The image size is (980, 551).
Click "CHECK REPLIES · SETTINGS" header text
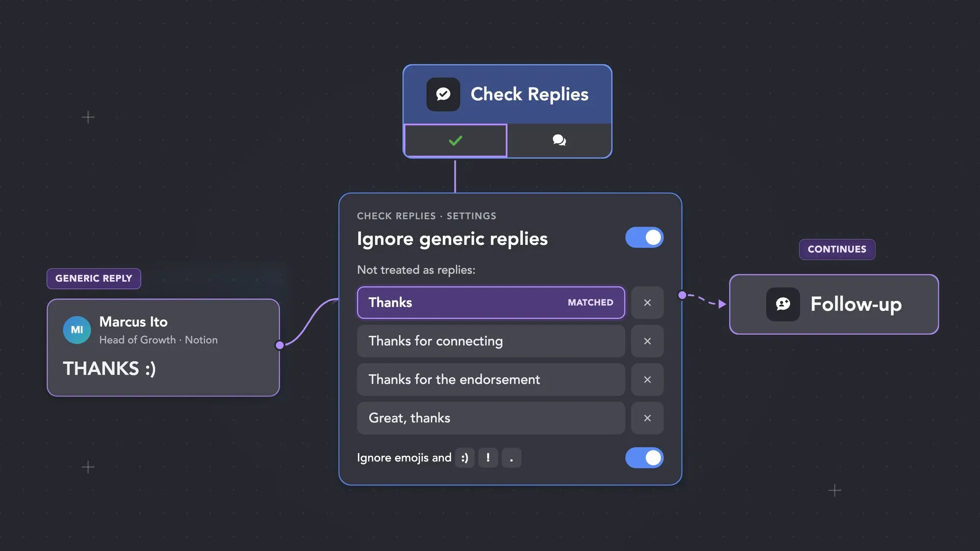point(427,216)
